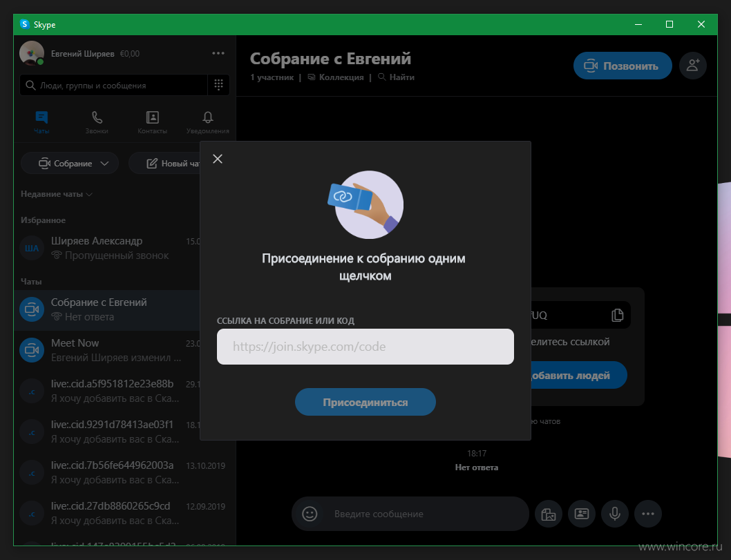The width and height of the screenshot is (731, 560).
Task: Expand the Недавние чаты sort menu
Action: click(x=57, y=194)
